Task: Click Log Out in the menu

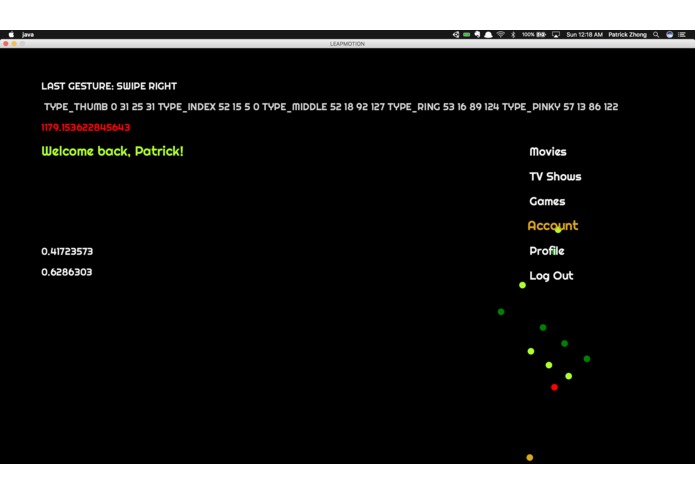Action: point(551,276)
